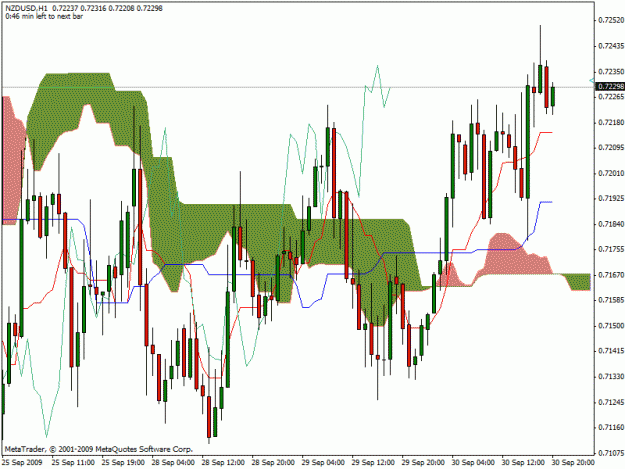
Task: Click the '0:46 min left to next bar' text
Action: click(x=44, y=16)
